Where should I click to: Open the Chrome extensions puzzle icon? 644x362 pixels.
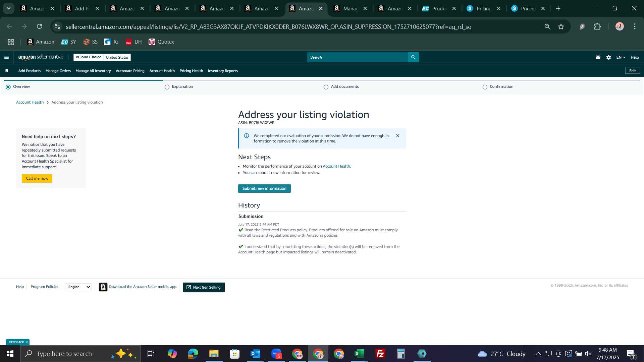click(597, 26)
